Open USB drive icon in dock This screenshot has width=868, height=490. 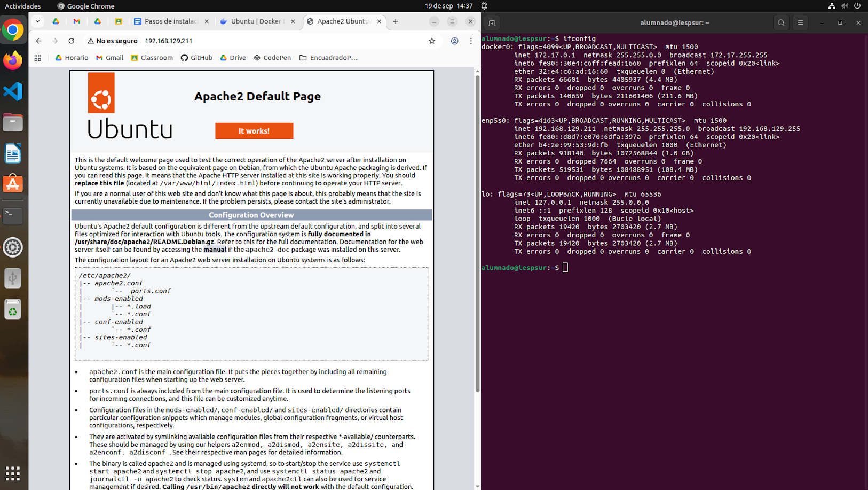[13, 278]
